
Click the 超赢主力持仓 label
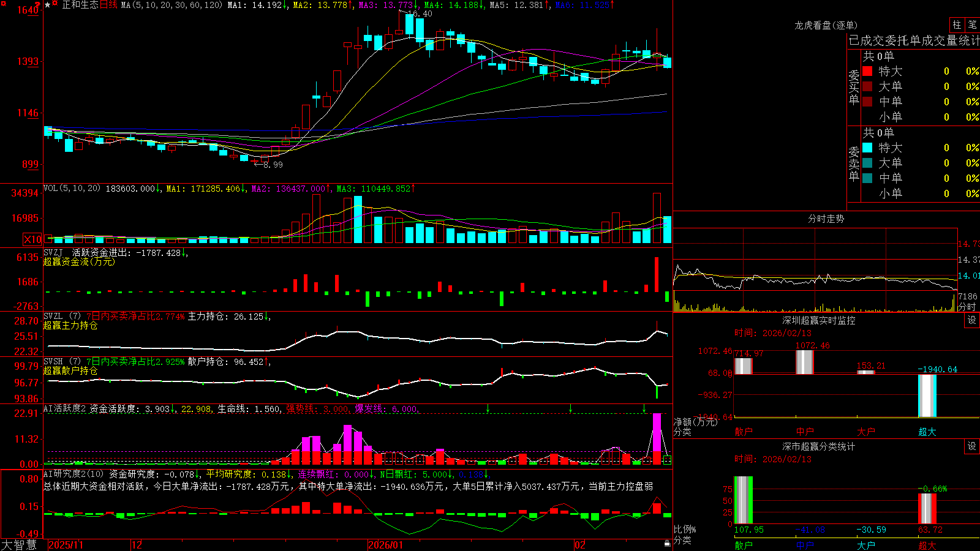(x=70, y=325)
